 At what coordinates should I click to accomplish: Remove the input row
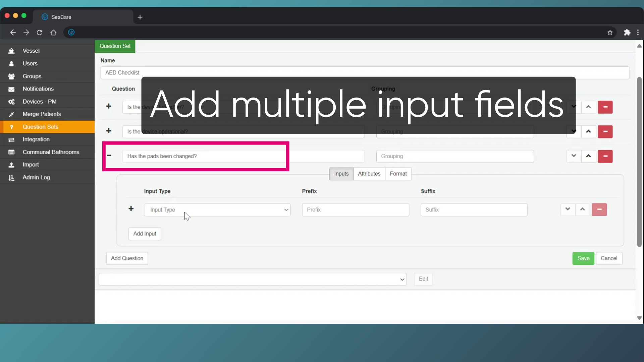point(599,209)
